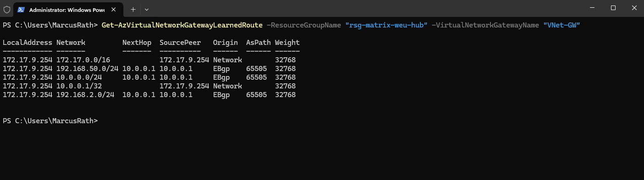Close the terminal window
Screen dimensions: 644x180
(634, 8)
